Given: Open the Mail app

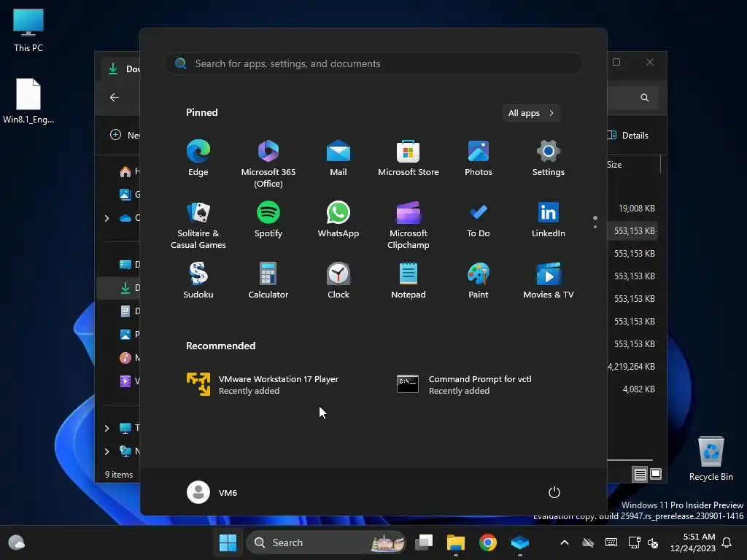Looking at the screenshot, I should click(x=338, y=158).
